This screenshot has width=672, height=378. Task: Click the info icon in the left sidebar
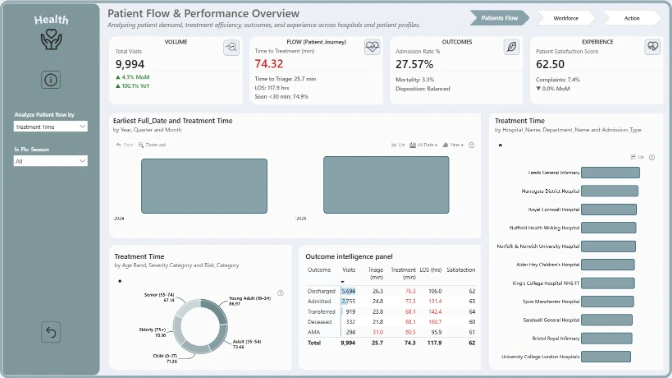tap(51, 80)
